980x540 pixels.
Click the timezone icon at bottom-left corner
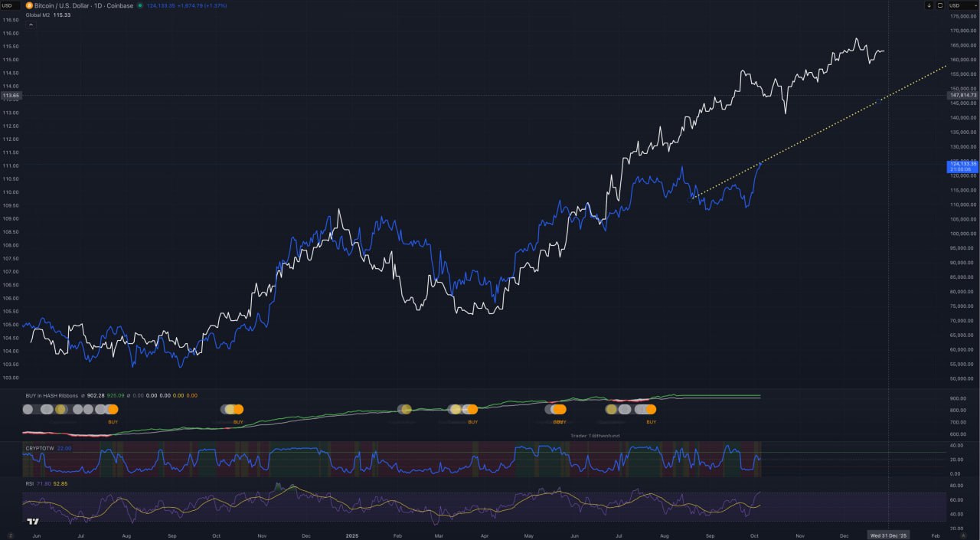pyautogui.click(x=11, y=535)
